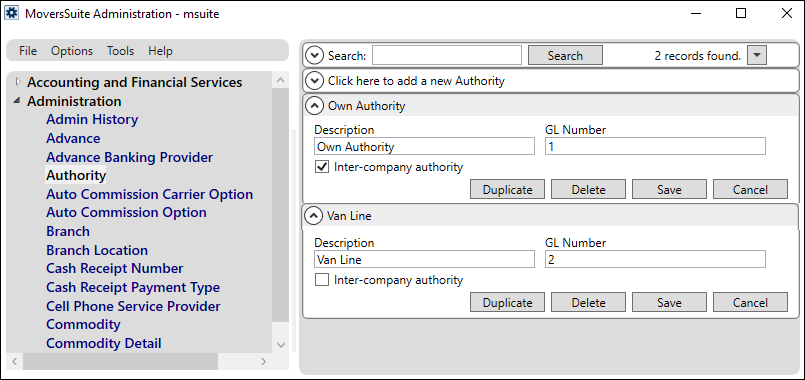
Task: Expand Accounting and Financial Services tree node
Action: [x=18, y=82]
